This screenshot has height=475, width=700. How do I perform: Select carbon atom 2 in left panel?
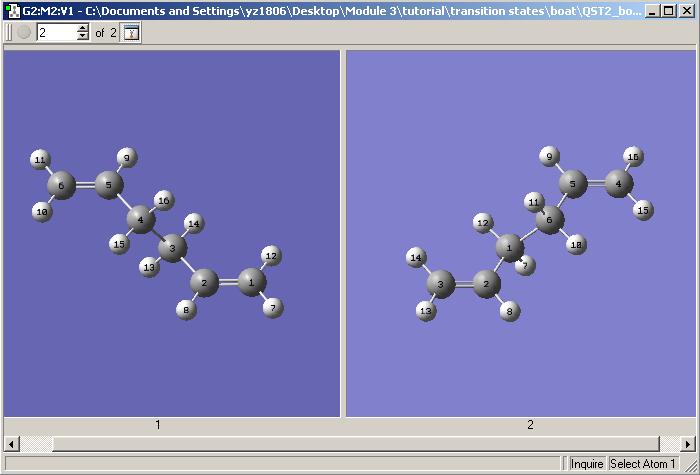tap(204, 283)
